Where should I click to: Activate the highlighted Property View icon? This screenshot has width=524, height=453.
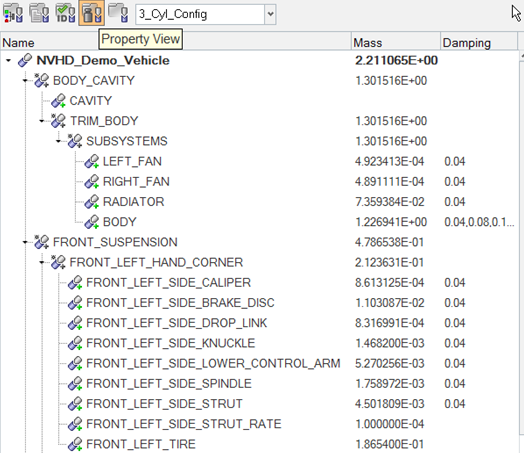(92, 13)
